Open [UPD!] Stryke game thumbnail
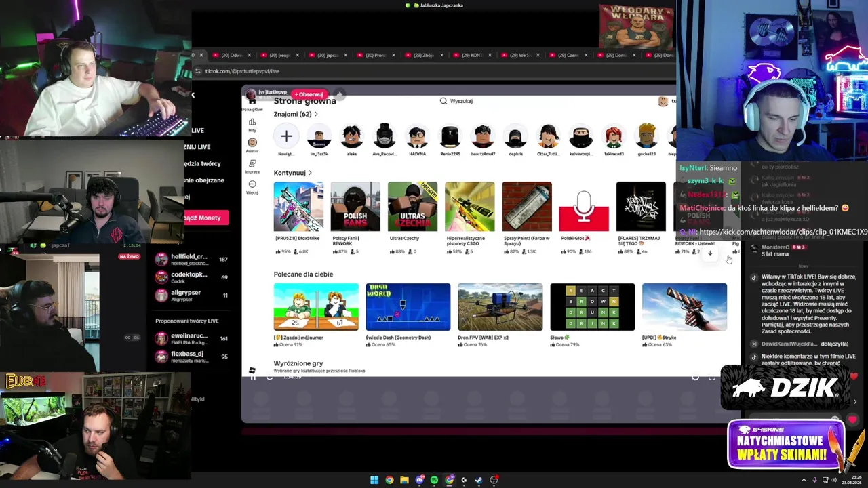Image resolution: width=868 pixels, height=488 pixels. click(x=684, y=307)
